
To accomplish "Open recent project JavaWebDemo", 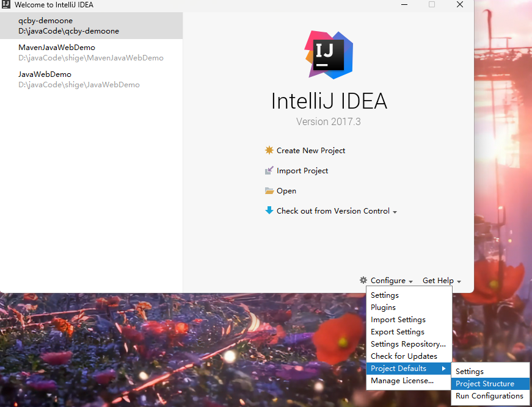I will [91, 79].
